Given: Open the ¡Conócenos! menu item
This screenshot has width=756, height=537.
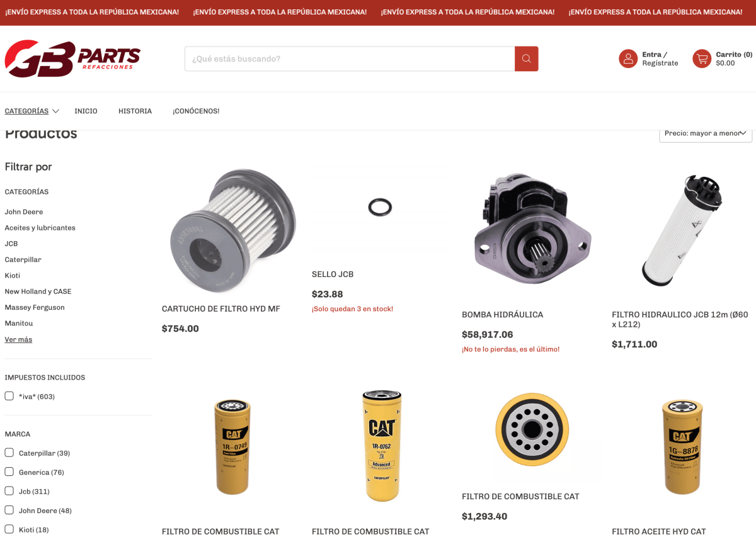Looking at the screenshot, I should tap(196, 111).
